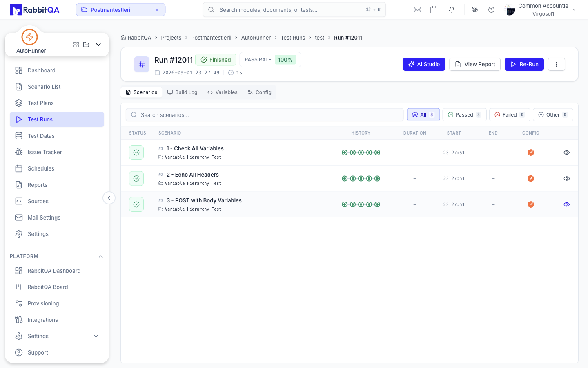
Task: Open the Postmantestlerii project dropdown
Action: coord(120,10)
